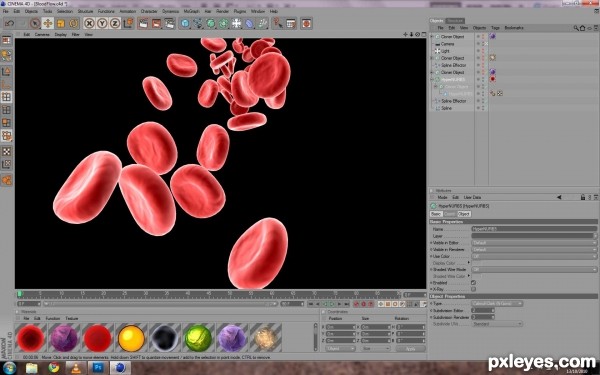Switch to the Basic tab in Attributes
Image resolution: width=600 pixels, height=375 pixels.
click(436, 214)
